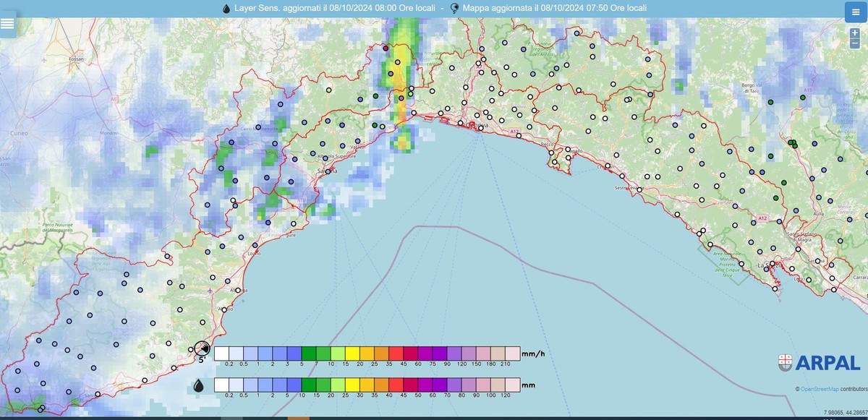The width and height of the screenshot is (868, 420).
Task: Click the black raindrop icon beside mm legend
Action: [198, 385]
